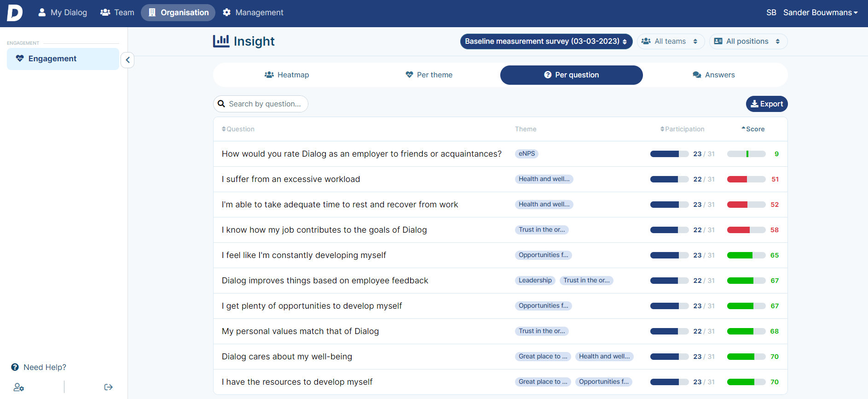Click participation bar on excessive workload row

pyautogui.click(x=670, y=179)
